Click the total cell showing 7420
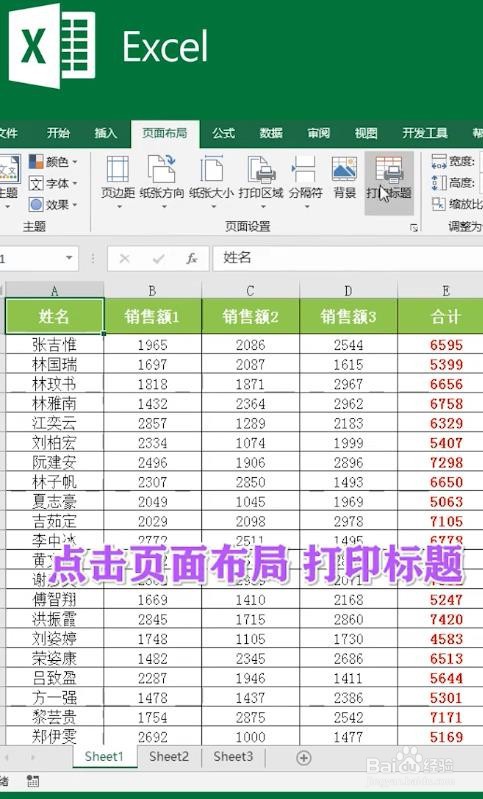 (x=441, y=619)
